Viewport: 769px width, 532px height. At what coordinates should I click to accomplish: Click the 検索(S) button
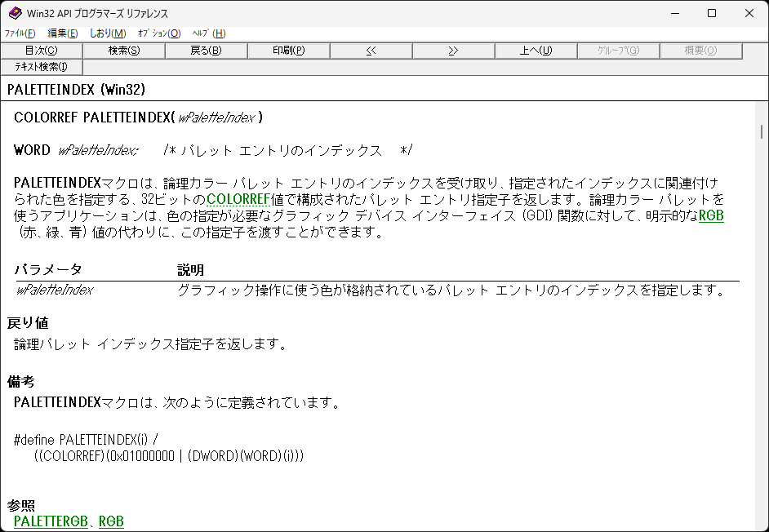pos(123,51)
